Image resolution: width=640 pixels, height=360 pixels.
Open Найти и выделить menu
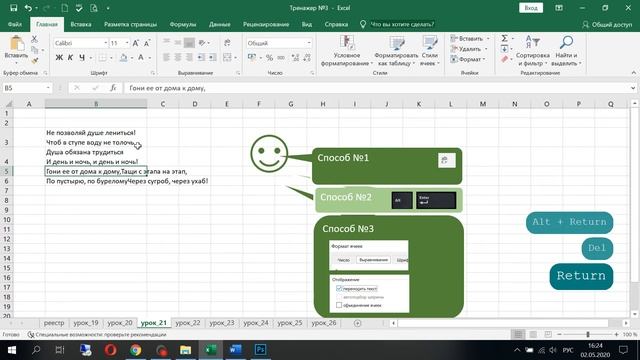point(566,51)
